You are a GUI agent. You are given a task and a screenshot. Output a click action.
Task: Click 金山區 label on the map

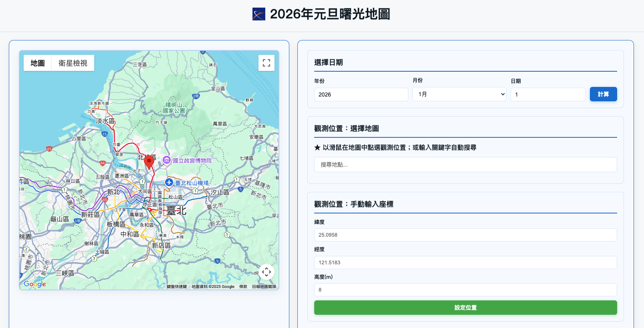click(x=218, y=89)
